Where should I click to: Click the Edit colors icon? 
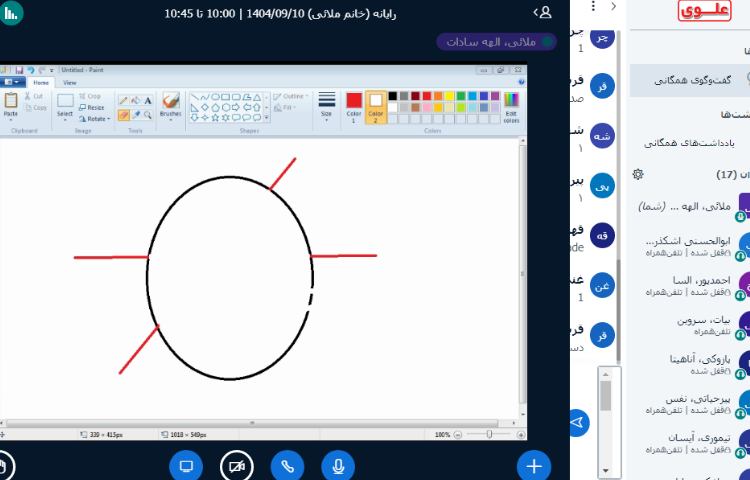(511, 104)
